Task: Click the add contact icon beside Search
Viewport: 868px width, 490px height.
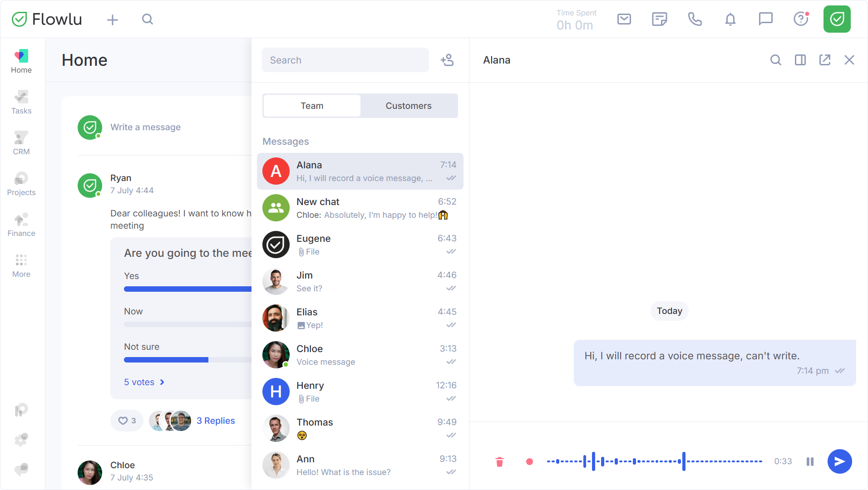Action: (447, 60)
